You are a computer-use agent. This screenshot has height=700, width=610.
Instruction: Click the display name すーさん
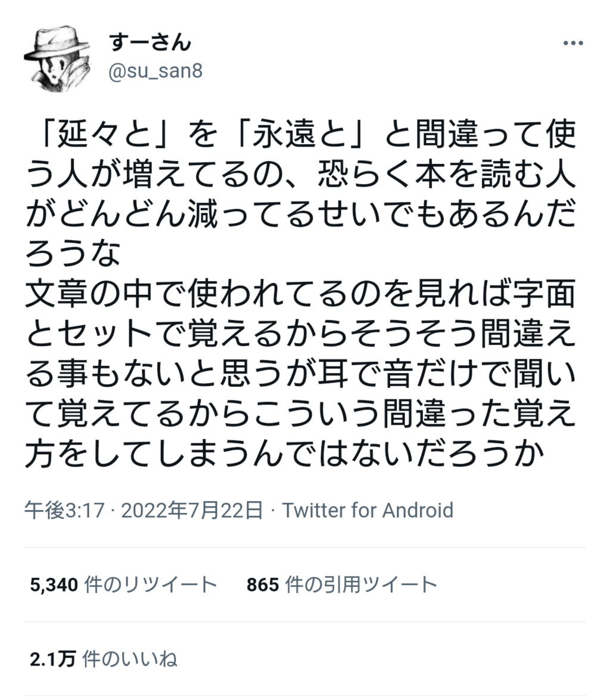[x=150, y=42]
